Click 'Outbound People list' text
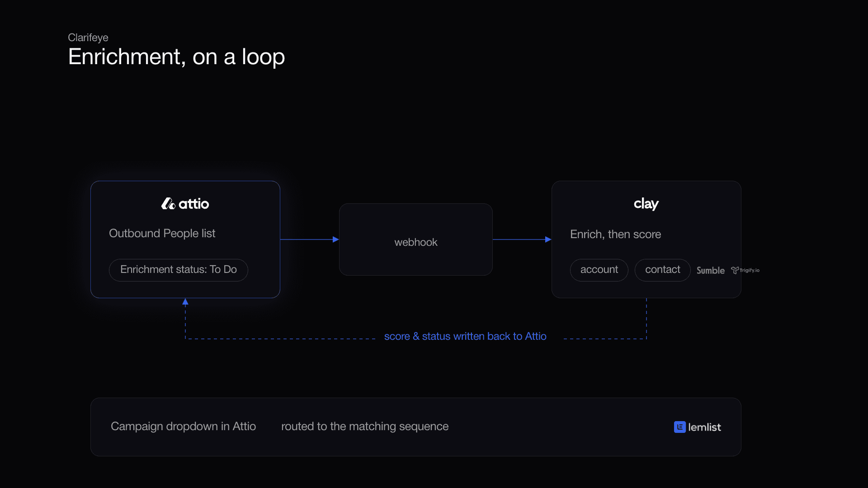Viewport: 868px width, 488px height. pos(162,233)
